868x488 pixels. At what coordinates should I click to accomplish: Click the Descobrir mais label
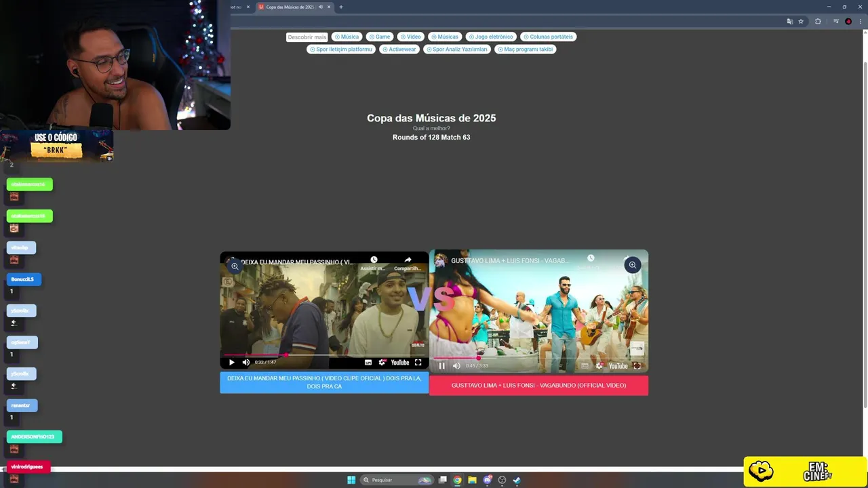click(x=307, y=37)
